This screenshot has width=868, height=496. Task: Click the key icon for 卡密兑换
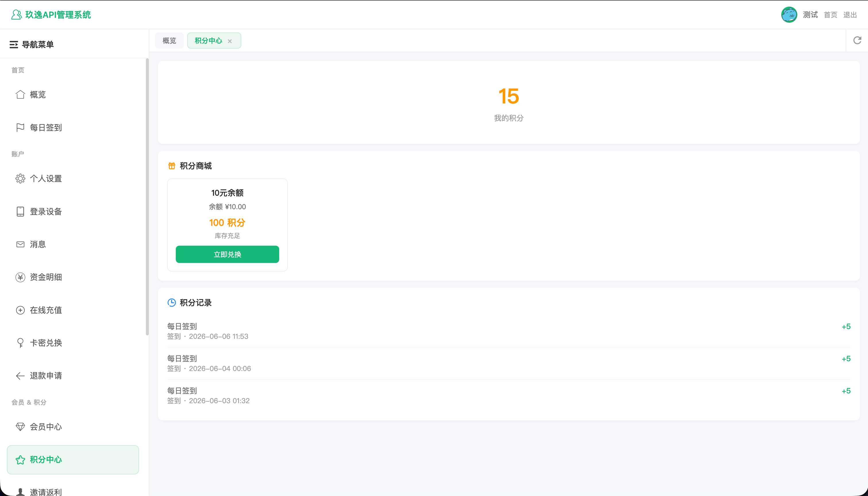(x=20, y=343)
